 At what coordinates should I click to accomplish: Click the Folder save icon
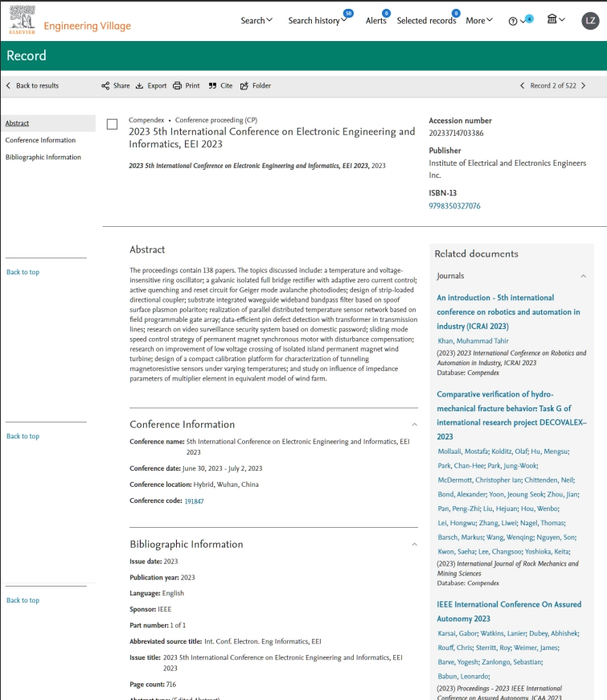244,86
